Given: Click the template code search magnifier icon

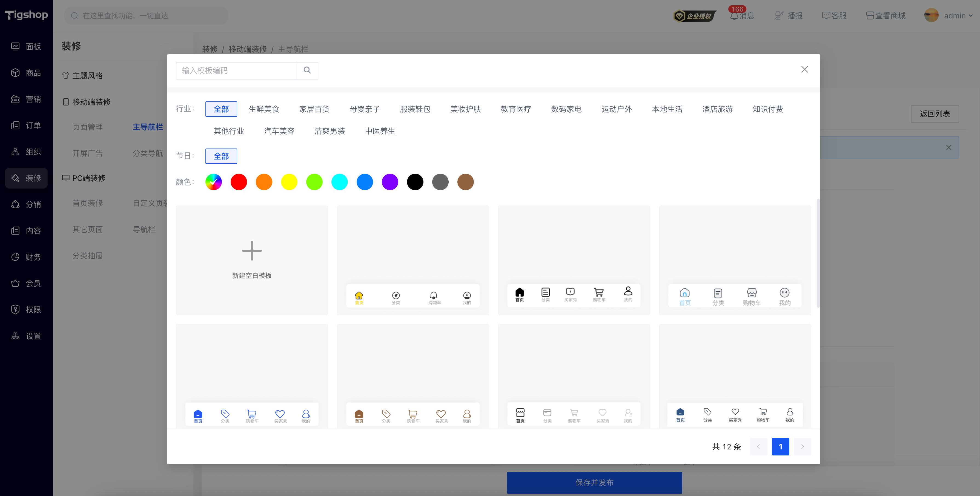Looking at the screenshot, I should (x=307, y=70).
